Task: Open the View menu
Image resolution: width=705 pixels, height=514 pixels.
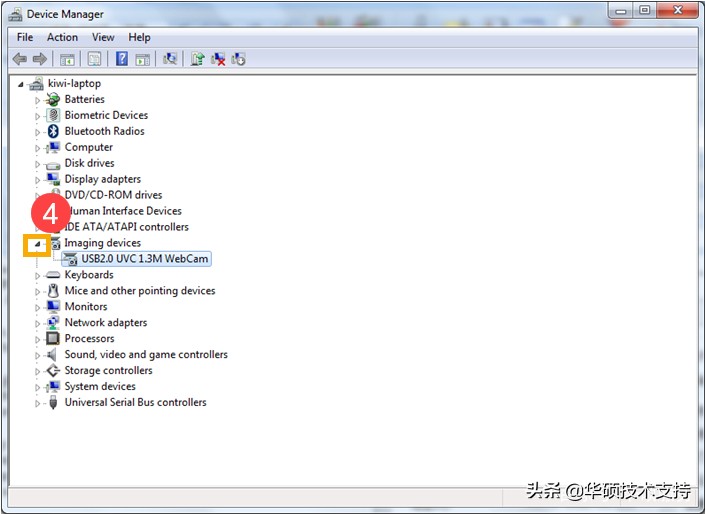Action: coord(103,37)
